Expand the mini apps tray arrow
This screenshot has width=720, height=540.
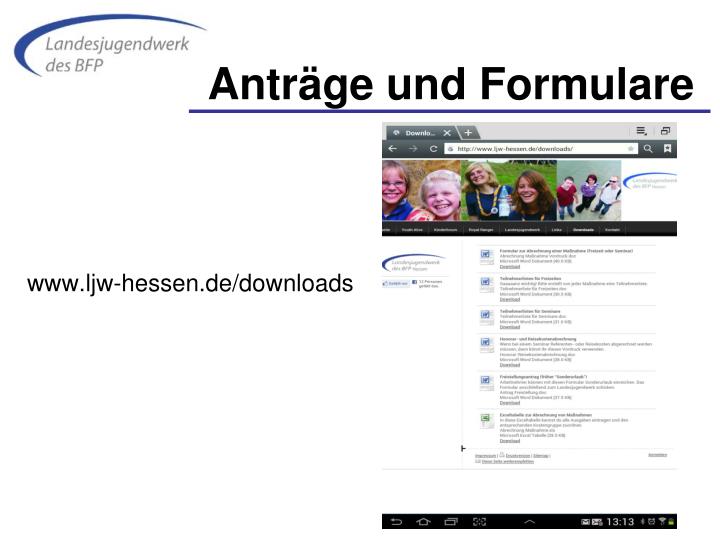click(529, 522)
